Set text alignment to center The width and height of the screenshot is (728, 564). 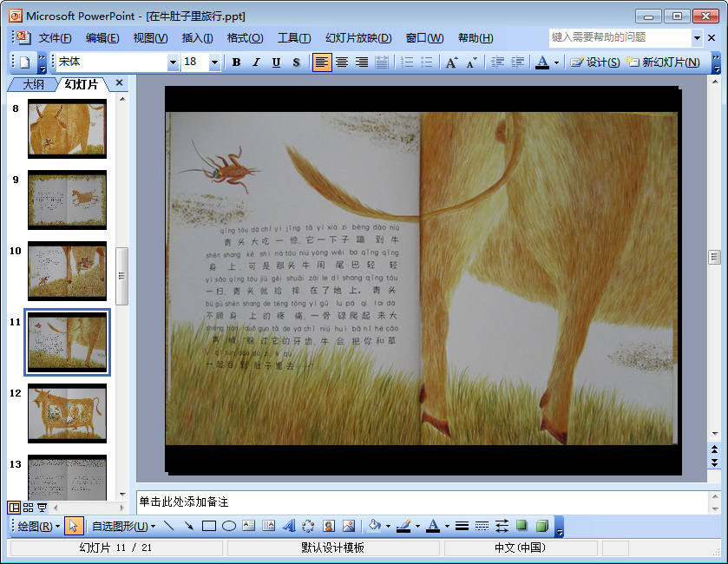click(x=342, y=62)
